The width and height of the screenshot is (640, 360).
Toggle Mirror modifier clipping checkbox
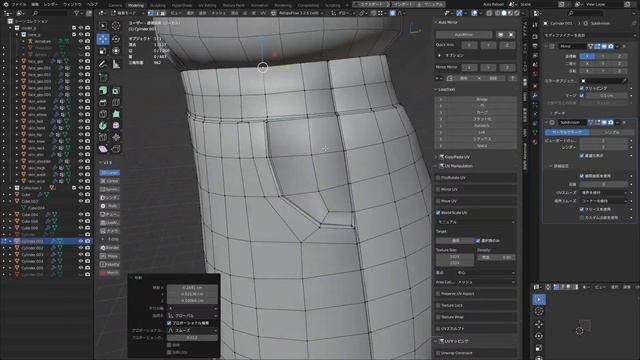(582, 88)
